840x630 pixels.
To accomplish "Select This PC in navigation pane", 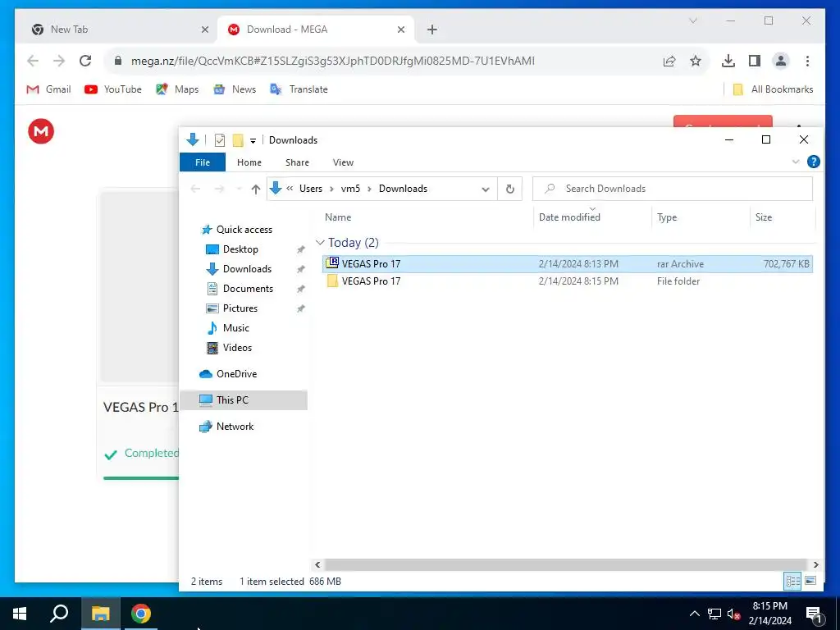I will click(x=244, y=400).
